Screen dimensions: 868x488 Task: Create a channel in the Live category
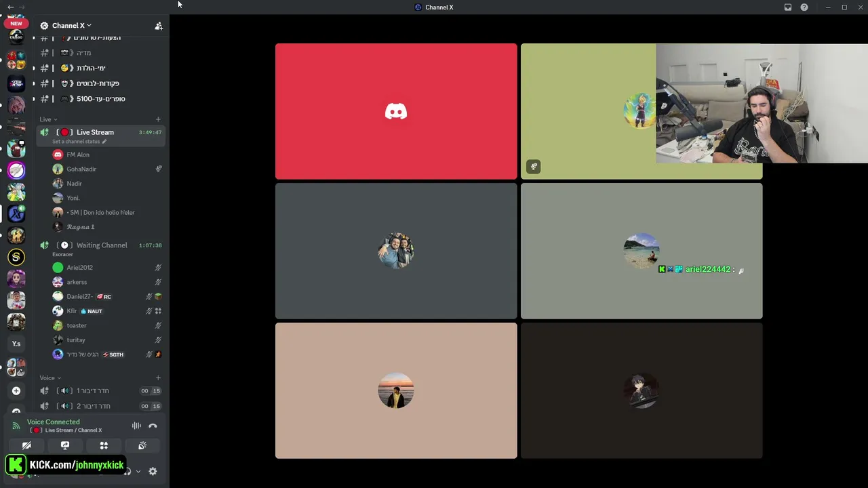158,119
